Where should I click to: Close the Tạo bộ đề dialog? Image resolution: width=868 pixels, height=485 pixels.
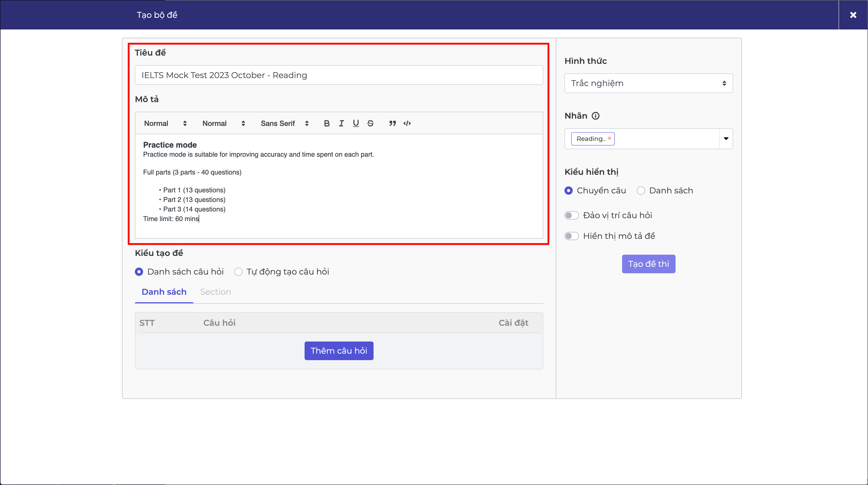[x=853, y=15]
